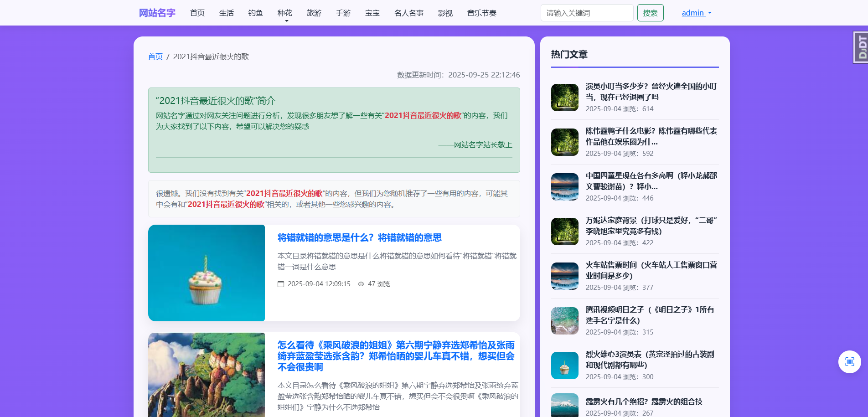Click the floating barcode scan button
Viewport: 868px width, 417px height.
849,361
